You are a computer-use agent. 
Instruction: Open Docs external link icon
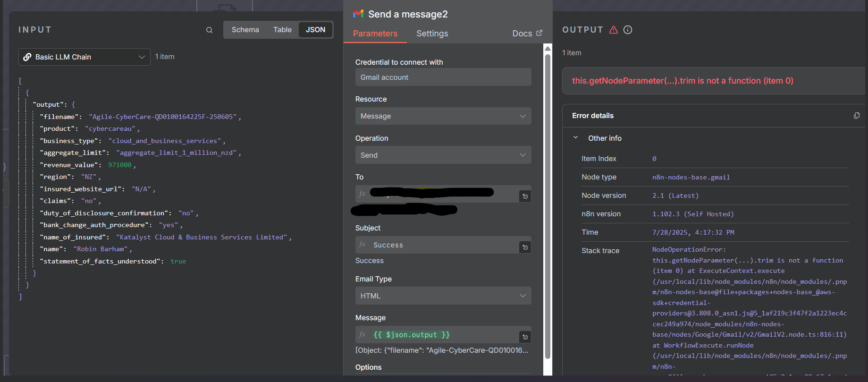pyautogui.click(x=539, y=33)
